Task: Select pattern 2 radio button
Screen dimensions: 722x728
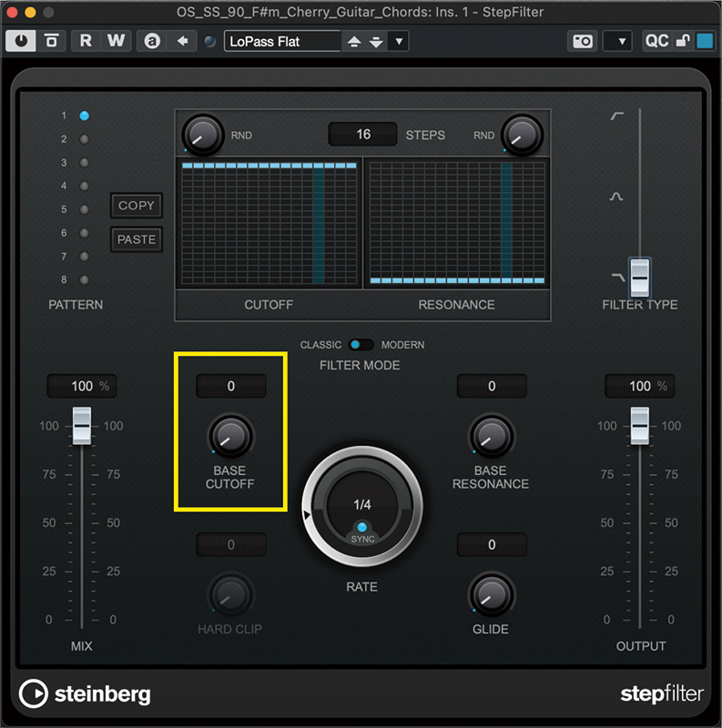Action: [84, 139]
